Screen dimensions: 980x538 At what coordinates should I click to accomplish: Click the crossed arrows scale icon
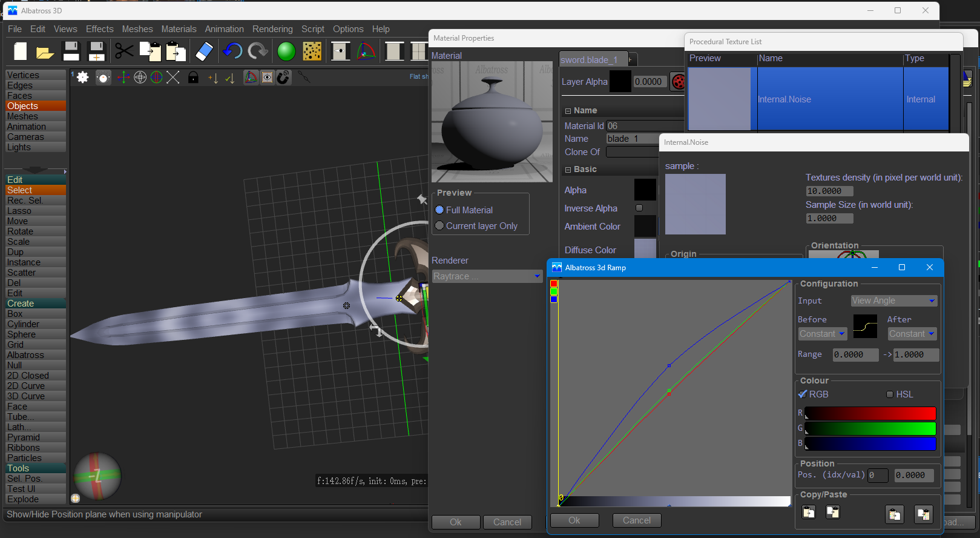tap(173, 78)
